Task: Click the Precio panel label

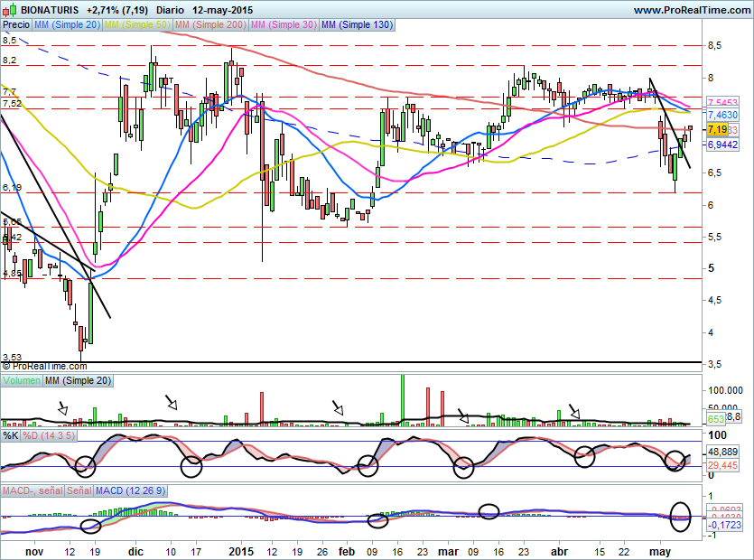Action: click(16, 25)
